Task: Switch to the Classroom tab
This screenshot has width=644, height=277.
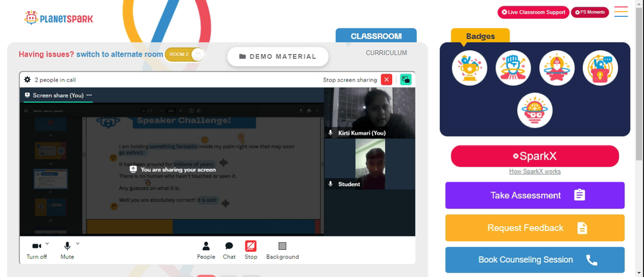Action: pyautogui.click(x=376, y=36)
